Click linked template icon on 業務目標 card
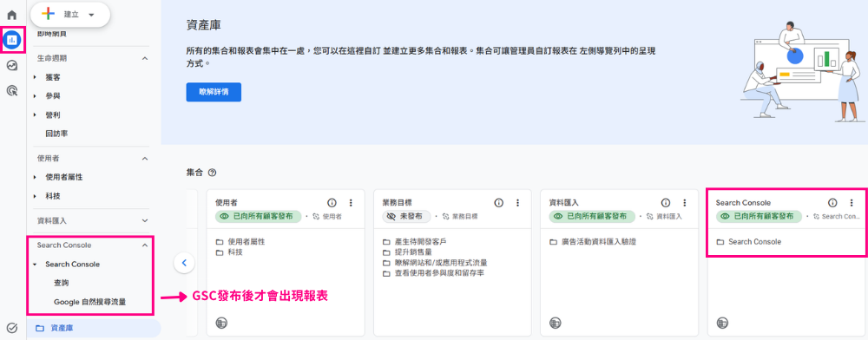This screenshot has width=868, height=340. (445, 217)
